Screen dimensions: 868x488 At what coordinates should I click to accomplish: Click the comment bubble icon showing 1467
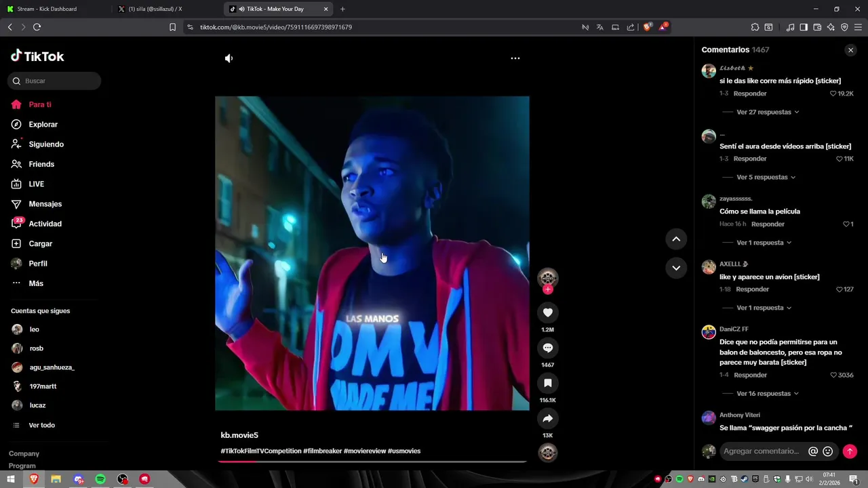pos(548,348)
